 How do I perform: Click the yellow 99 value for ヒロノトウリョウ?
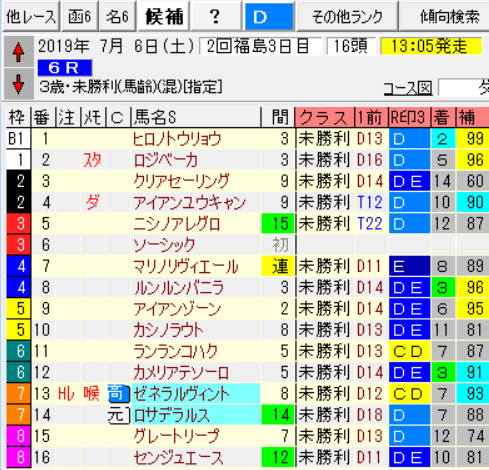(x=473, y=139)
